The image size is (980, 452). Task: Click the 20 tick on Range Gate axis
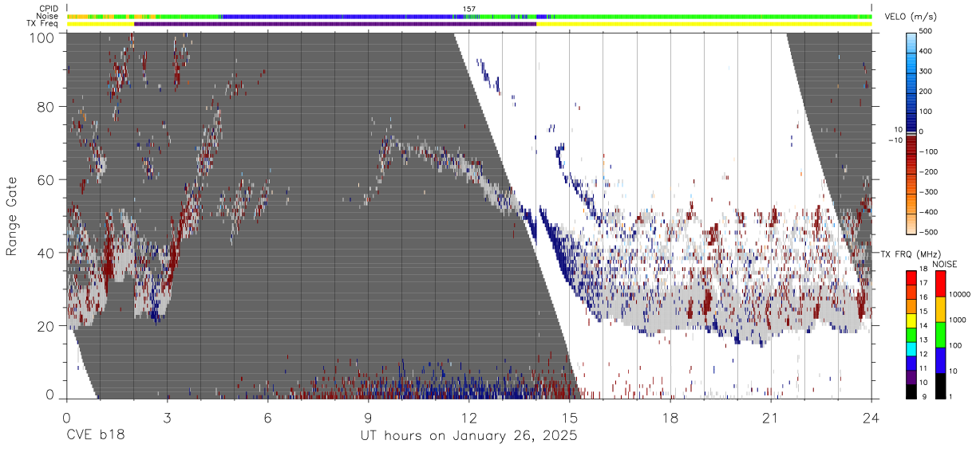click(46, 326)
